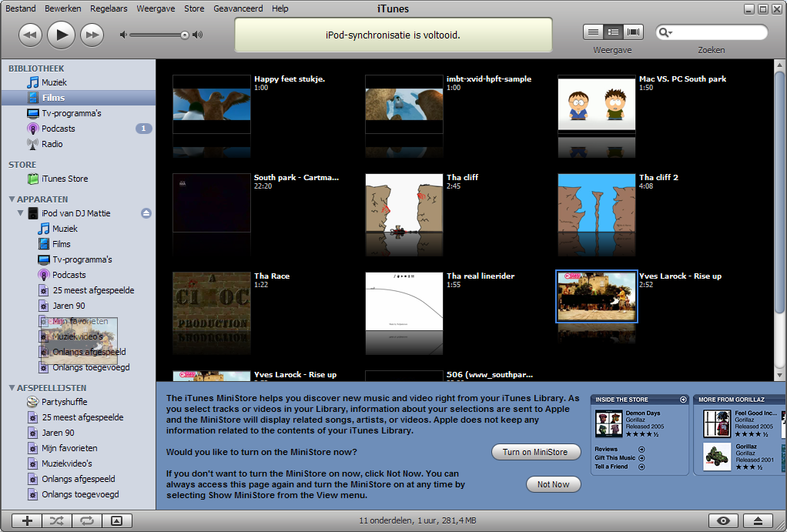
Task: Open the Bestand menu
Action: tap(21, 8)
